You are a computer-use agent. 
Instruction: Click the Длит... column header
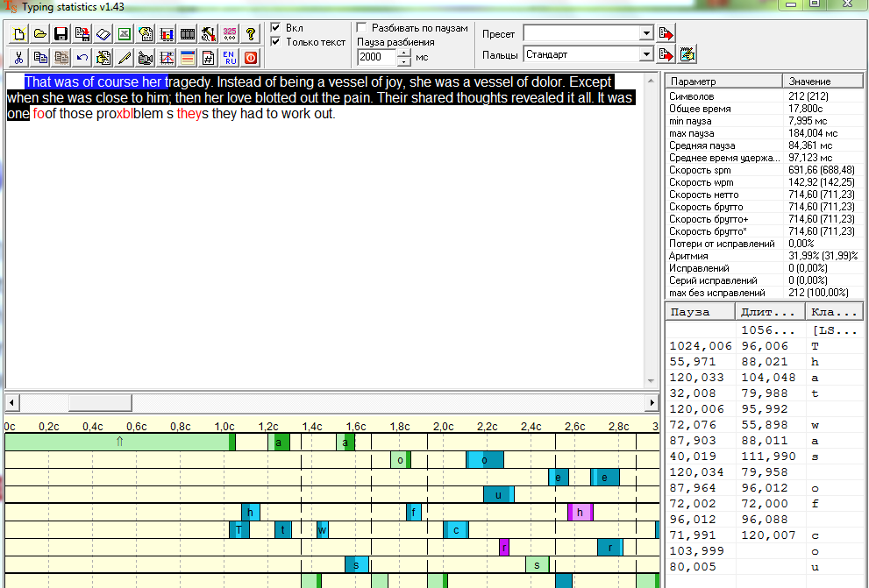pyautogui.click(x=771, y=312)
